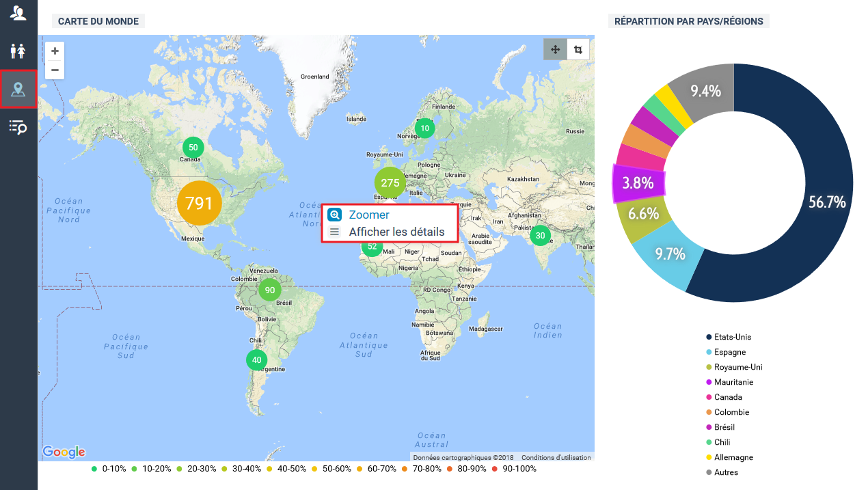Select the map location sidebar icon
This screenshot has width=868, height=490.
coord(18,89)
